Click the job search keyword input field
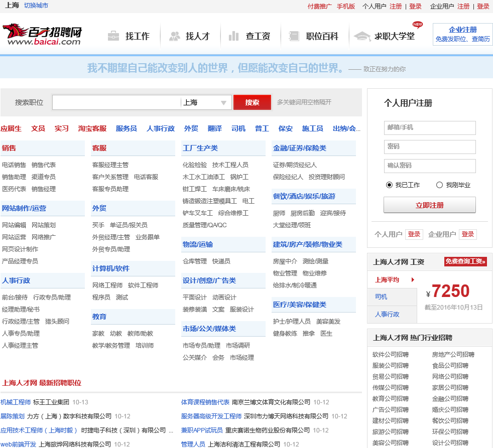This screenshot has width=493, height=448. click(116, 102)
